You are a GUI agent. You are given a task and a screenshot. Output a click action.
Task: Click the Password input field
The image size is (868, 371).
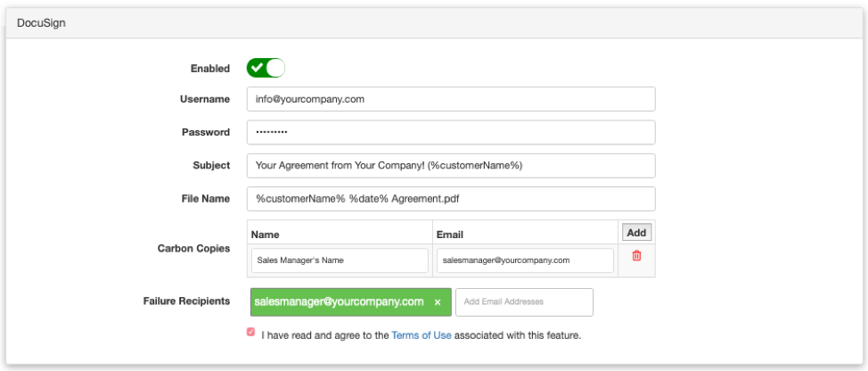[451, 132]
